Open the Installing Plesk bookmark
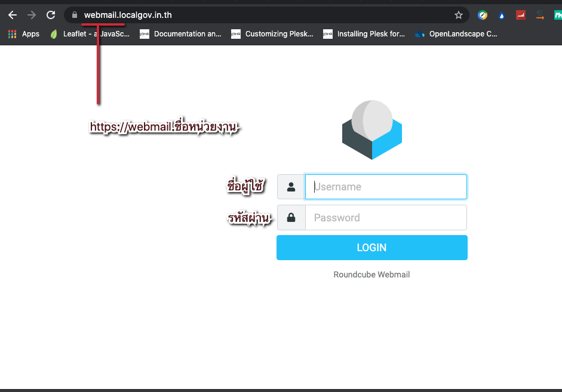Screen dimensions: 562x392 pyautogui.click(x=364, y=34)
